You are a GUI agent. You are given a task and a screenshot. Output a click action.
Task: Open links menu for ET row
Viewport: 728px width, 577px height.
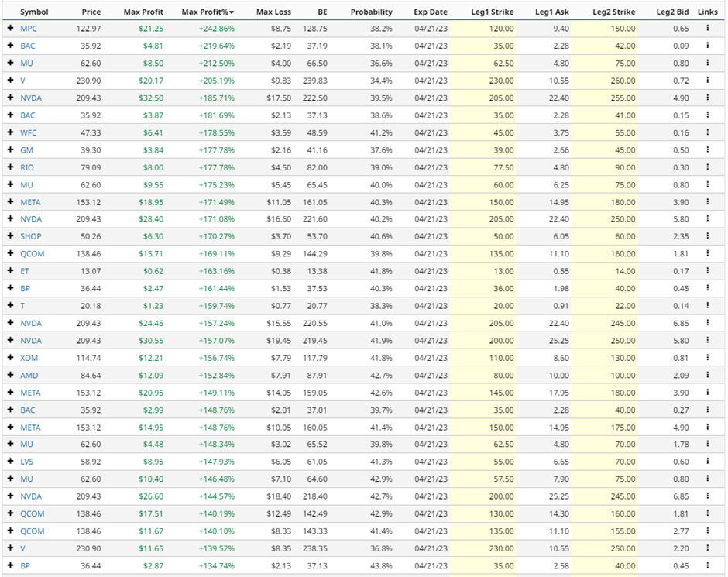708,271
